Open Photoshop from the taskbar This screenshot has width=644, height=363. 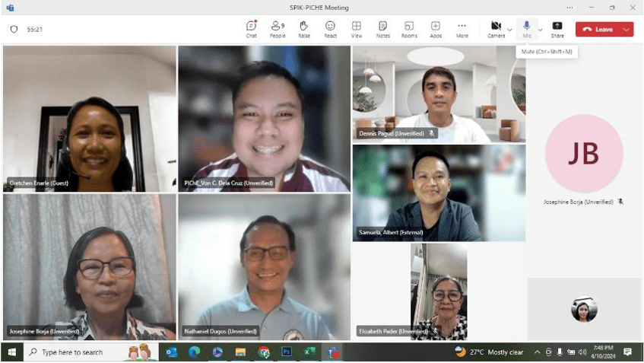click(287, 352)
